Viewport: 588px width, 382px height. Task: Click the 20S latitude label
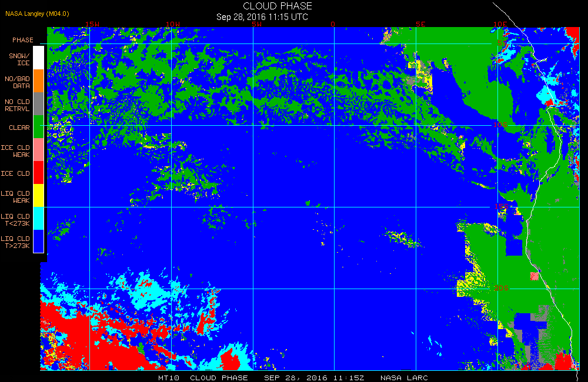[x=502, y=288]
